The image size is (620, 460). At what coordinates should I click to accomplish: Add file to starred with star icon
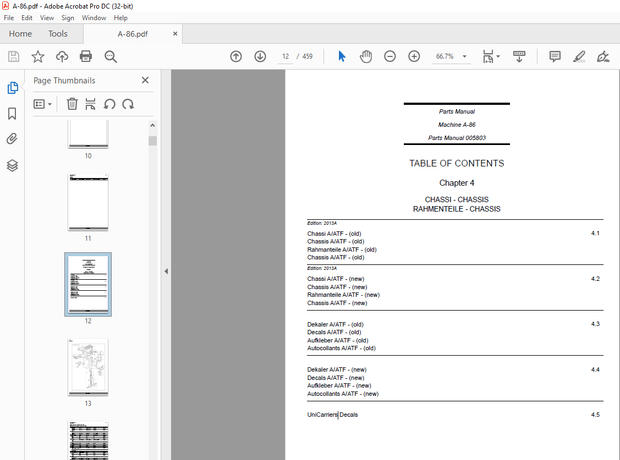click(38, 57)
